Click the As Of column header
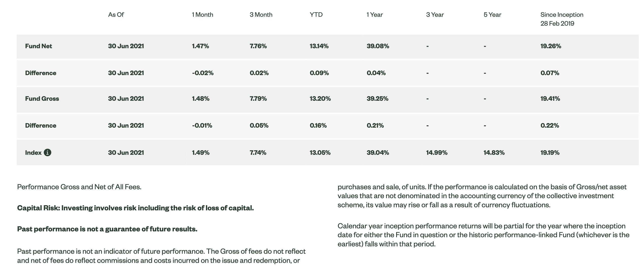Image resolution: width=644 pixels, height=273 pixels. click(116, 15)
